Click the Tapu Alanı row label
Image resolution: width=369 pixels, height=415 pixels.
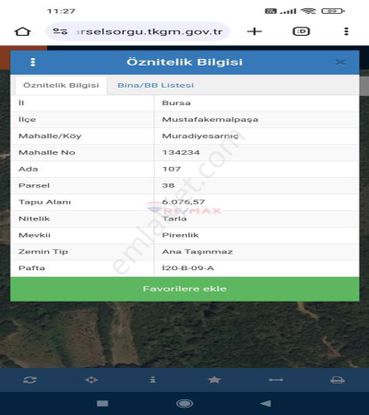point(45,202)
